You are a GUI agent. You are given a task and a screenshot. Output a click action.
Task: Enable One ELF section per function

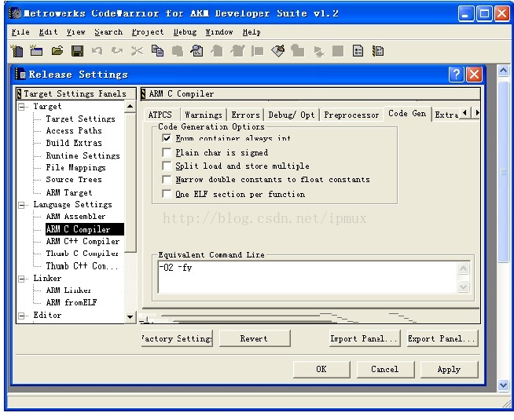[167, 194]
